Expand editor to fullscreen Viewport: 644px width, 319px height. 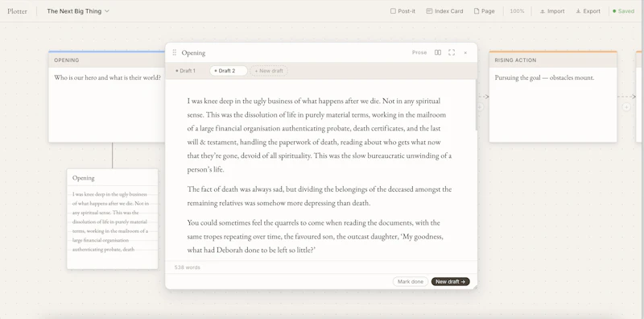(x=452, y=52)
